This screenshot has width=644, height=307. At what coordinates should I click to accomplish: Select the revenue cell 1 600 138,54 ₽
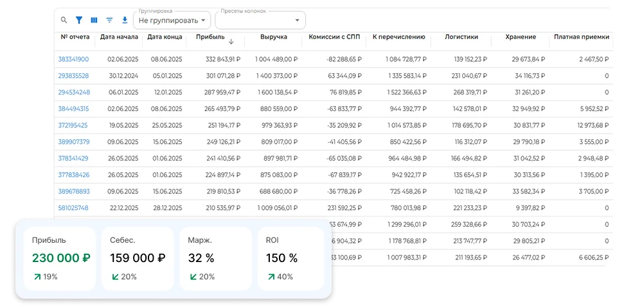pos(276,92)
